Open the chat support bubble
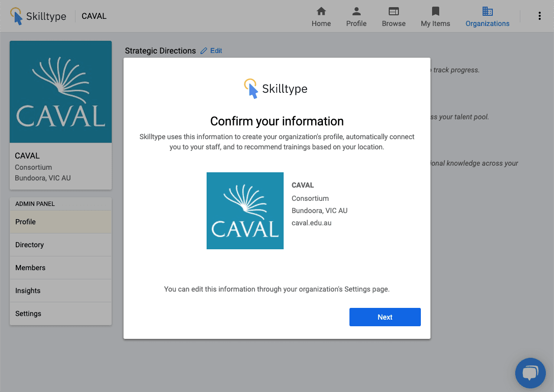The width and height of the screenshot is (554, 392). [x=531, y=373]
